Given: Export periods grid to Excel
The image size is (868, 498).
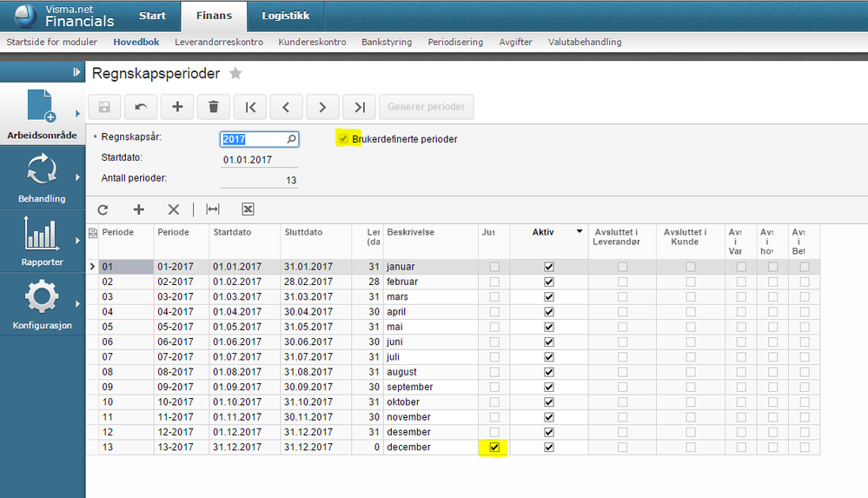Looking at the screenshot, I should click(248, 209).
